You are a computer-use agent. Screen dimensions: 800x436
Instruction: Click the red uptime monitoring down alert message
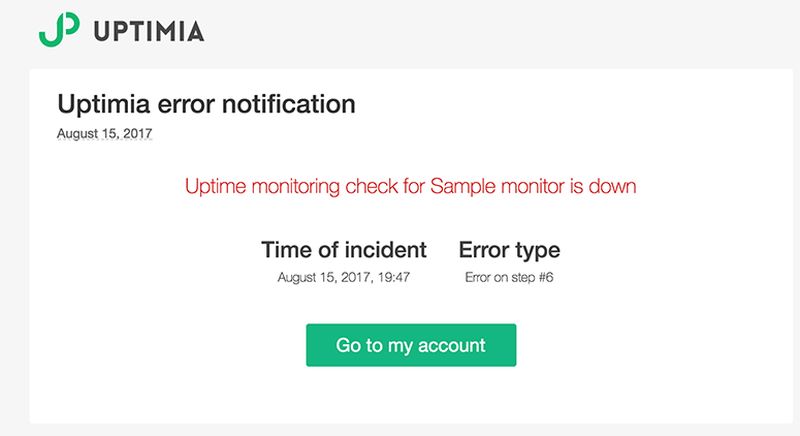click(411, 186)
